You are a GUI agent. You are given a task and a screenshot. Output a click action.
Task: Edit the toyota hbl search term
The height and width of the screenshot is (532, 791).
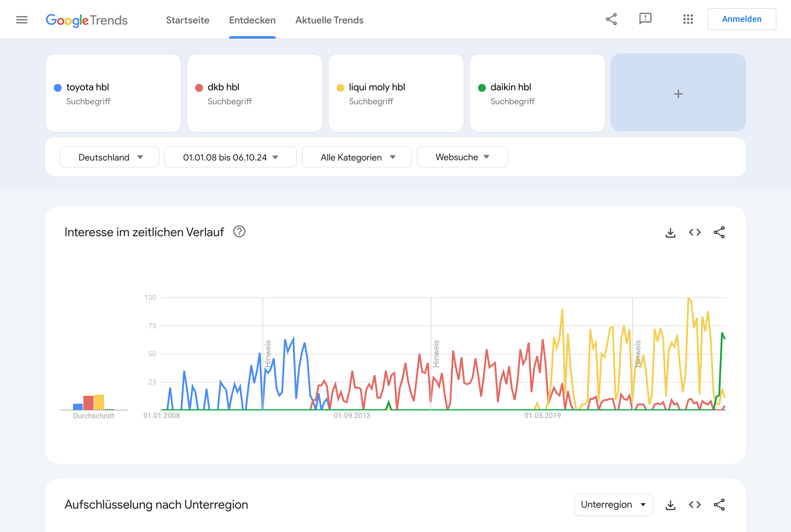pos(113,93)
